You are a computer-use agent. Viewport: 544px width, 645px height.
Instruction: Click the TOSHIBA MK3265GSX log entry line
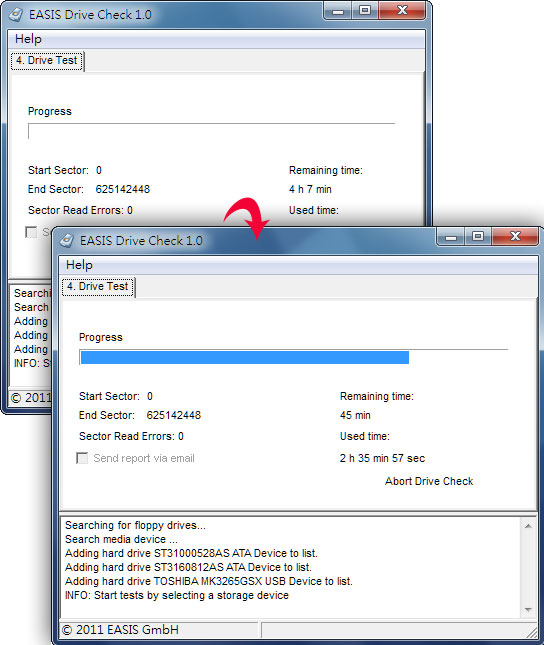coord(209,581)
